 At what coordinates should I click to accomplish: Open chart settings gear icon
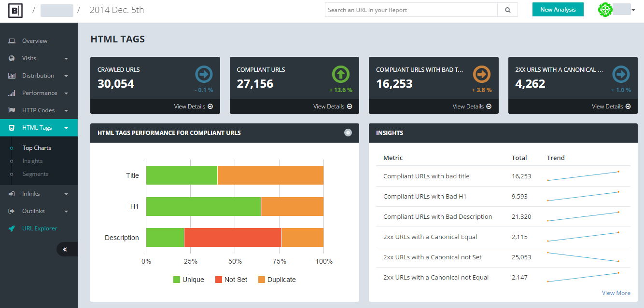(x=348, y=133)
